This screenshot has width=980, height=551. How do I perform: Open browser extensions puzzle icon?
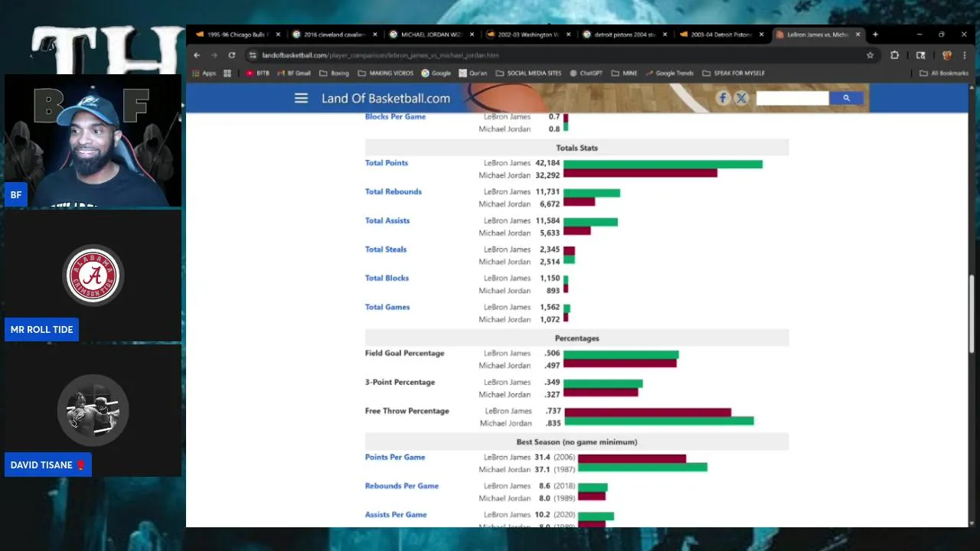click(894, 55)
